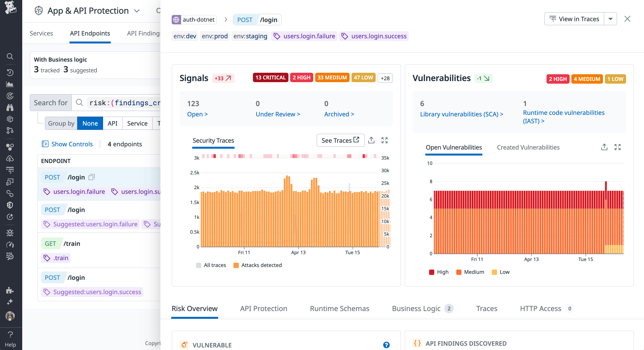Expand the Security Traces chart to fullscreen
This screenshot has height=350, width=644.
pos(385,140)
